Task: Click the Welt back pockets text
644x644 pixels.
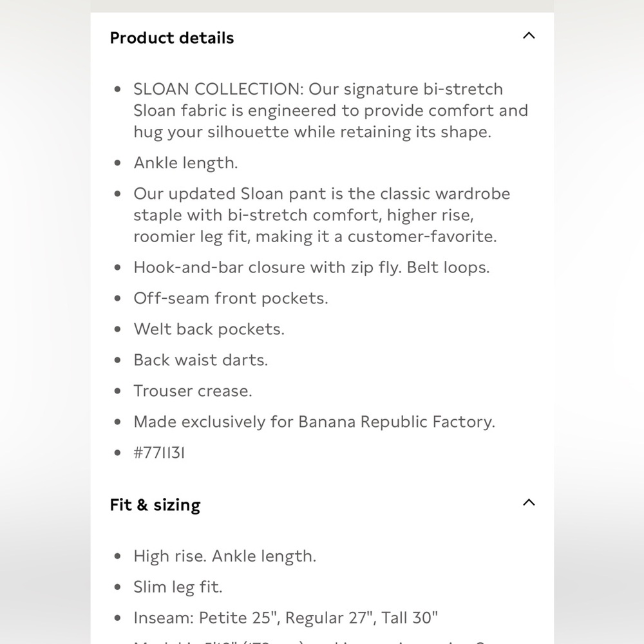Action: 209,329
